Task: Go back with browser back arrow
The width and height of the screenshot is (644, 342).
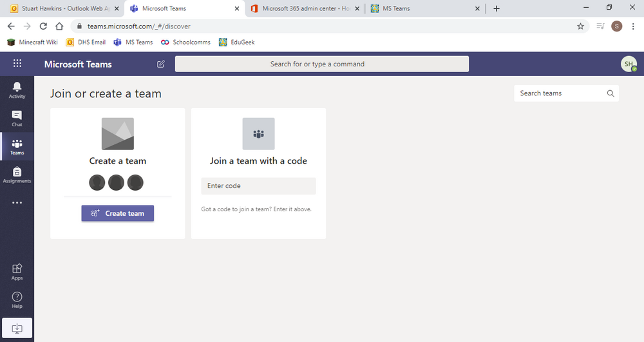Action: pyautogui.click(x=11, y=26)
